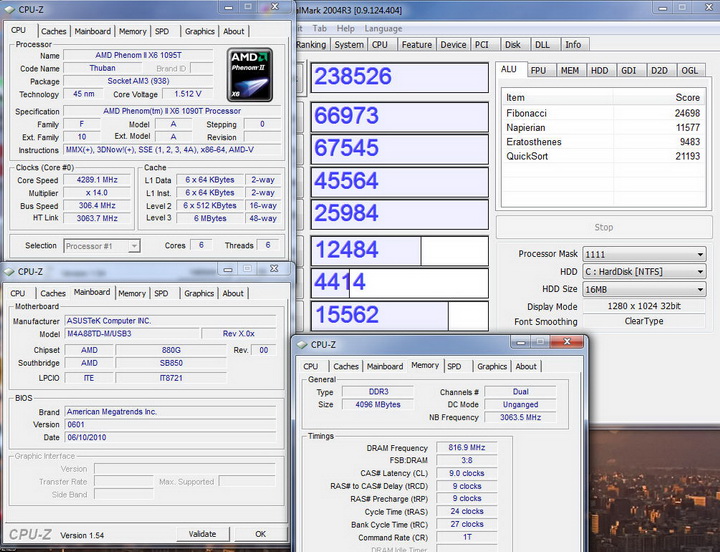Select About tab in Memory CPU-Z window
Viewport: 720px width, 552px height.
pyautogui.click(x=526, y=366)
